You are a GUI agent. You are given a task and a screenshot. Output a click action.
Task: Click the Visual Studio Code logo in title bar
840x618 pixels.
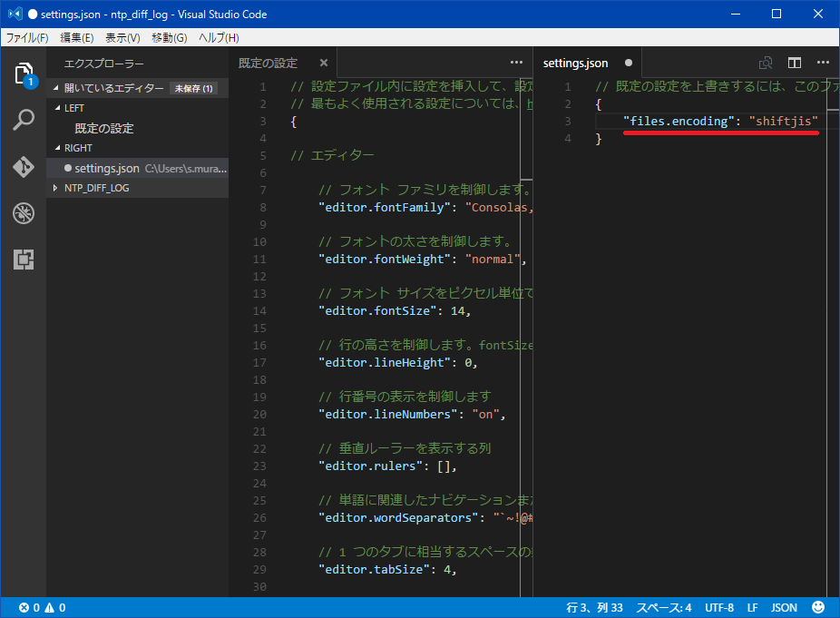click(15, 14)
